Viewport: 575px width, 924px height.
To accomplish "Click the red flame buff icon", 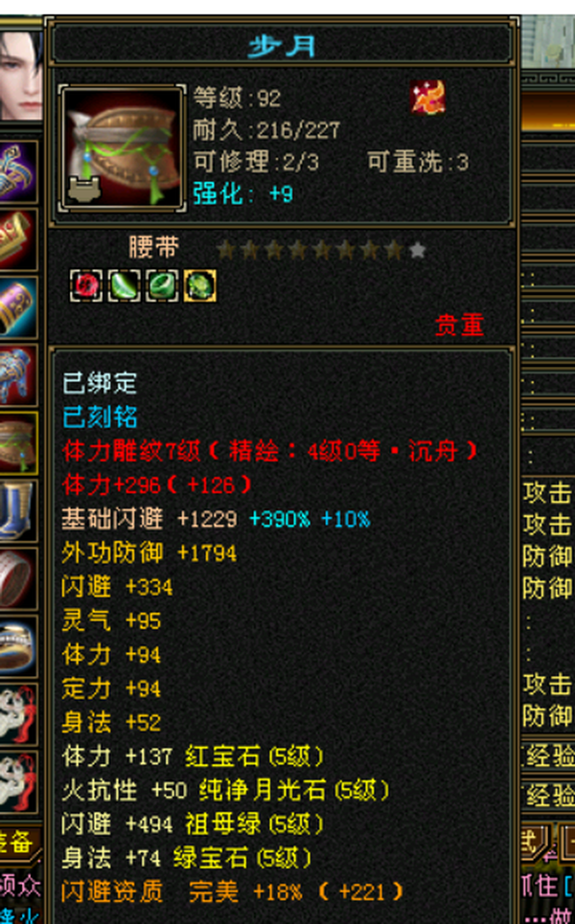I will click(x=427, y=98).
